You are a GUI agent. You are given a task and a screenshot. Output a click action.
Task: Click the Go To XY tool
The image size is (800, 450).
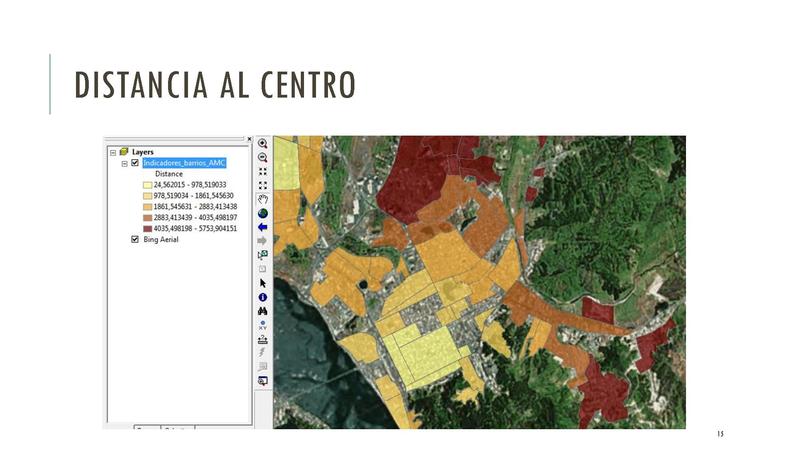263,325
